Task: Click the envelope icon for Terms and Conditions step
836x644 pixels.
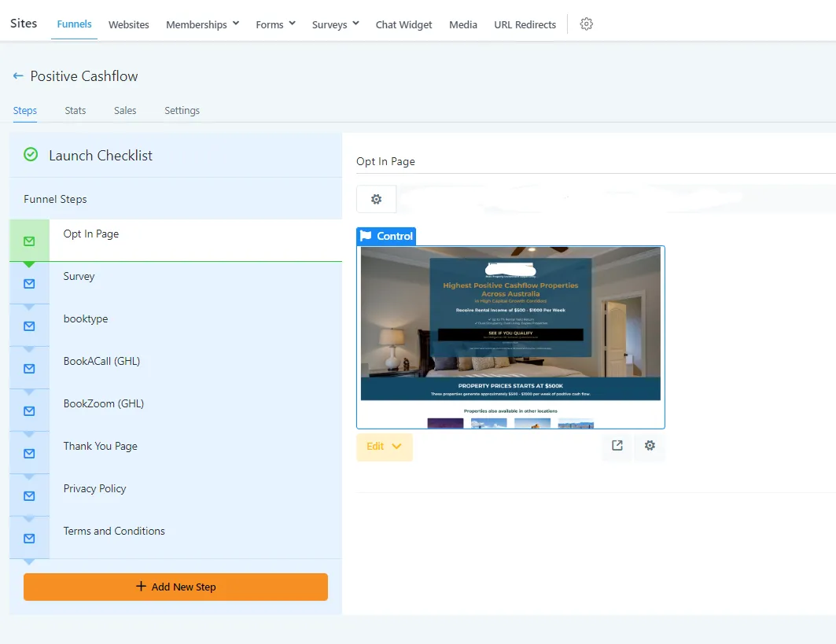Action: point(29,539)
